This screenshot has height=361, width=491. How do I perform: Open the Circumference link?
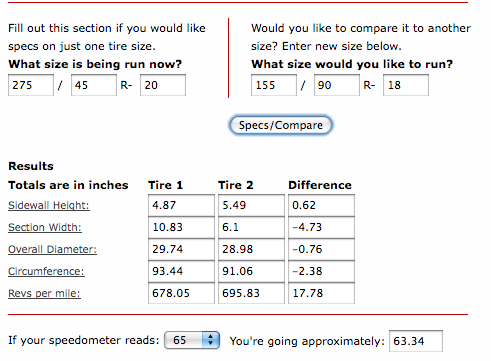[x=46, y=271]
